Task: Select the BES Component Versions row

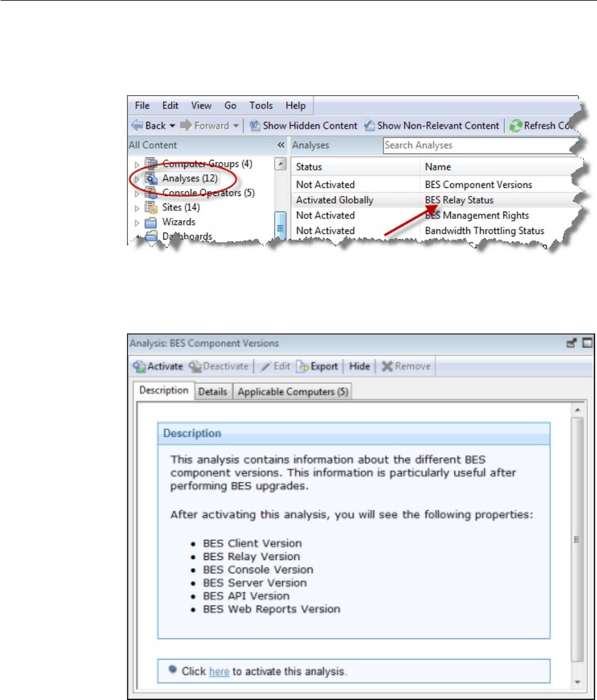Action: [436, 185]
